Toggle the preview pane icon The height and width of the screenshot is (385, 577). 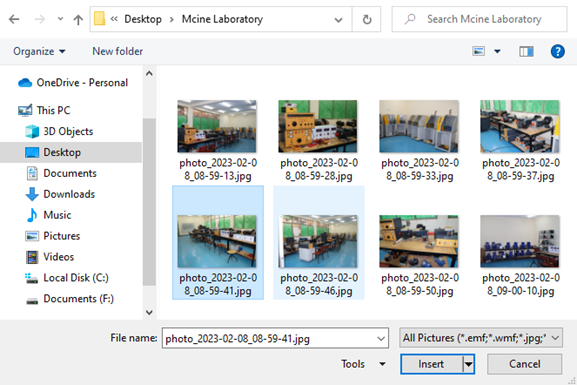(526, 51)
